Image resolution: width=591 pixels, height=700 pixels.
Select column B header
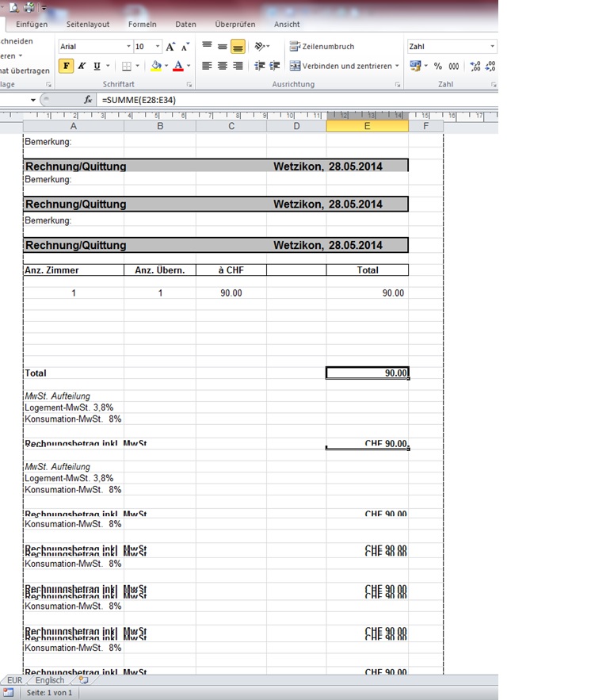160,126
